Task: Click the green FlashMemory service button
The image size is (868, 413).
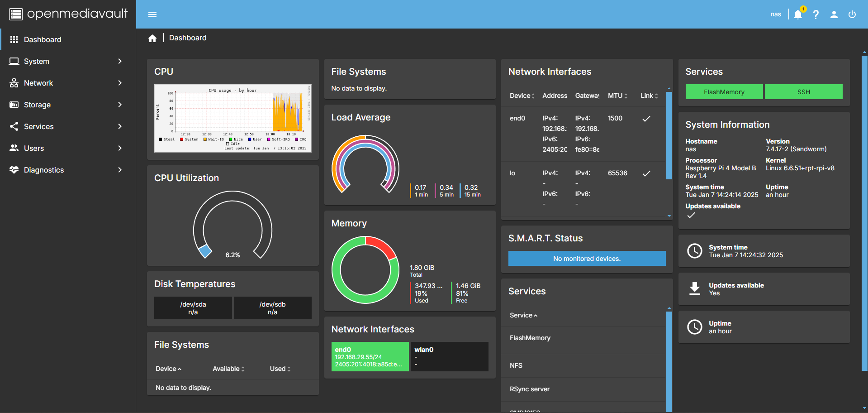Action: click(x=724, y=92)
